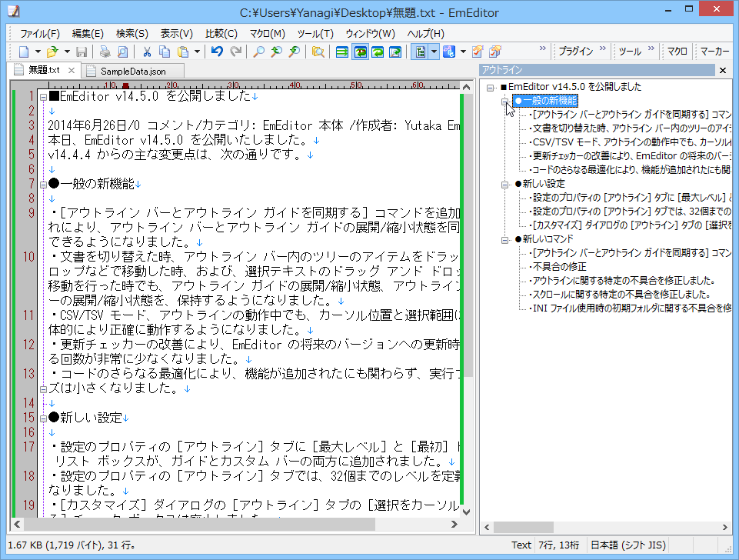The image size is (739, 560).
Task: Open the recent files dropdown beside Open
Action: coord(67,52)
